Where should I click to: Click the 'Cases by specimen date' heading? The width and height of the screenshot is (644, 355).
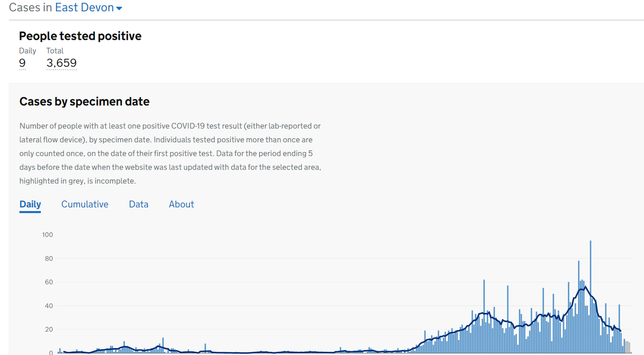84,102
